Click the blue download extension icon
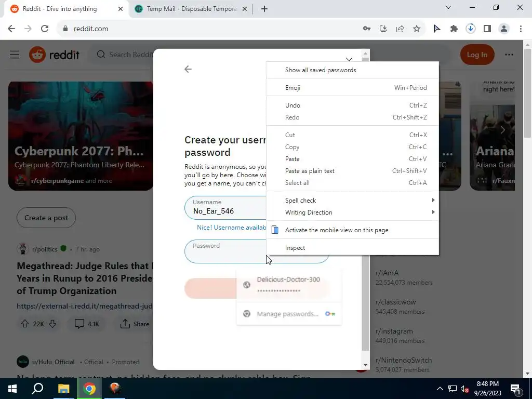Image resolution: width=532 pixels, height=399 pixels. pos(471,29)
